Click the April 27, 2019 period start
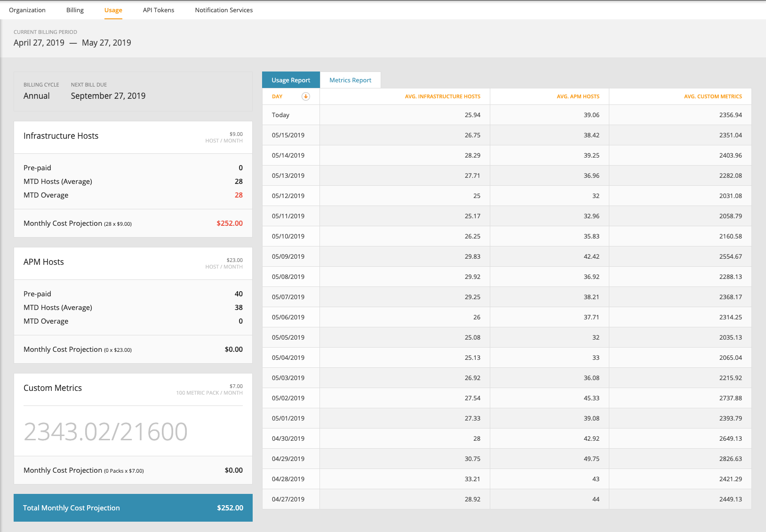The image size is (766, 532). pos(39,43)
